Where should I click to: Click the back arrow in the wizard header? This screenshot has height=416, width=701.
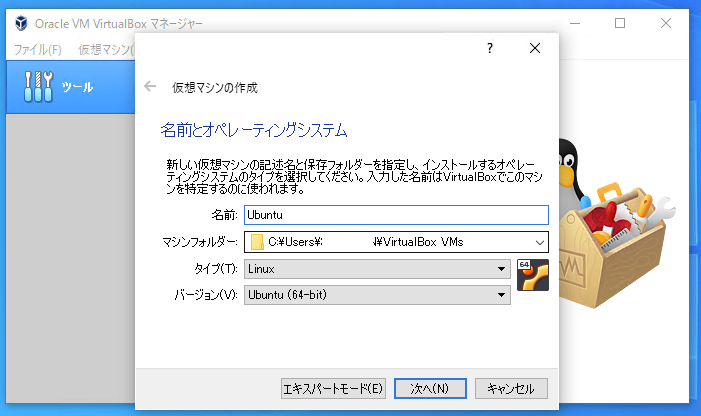pos(150,86)
